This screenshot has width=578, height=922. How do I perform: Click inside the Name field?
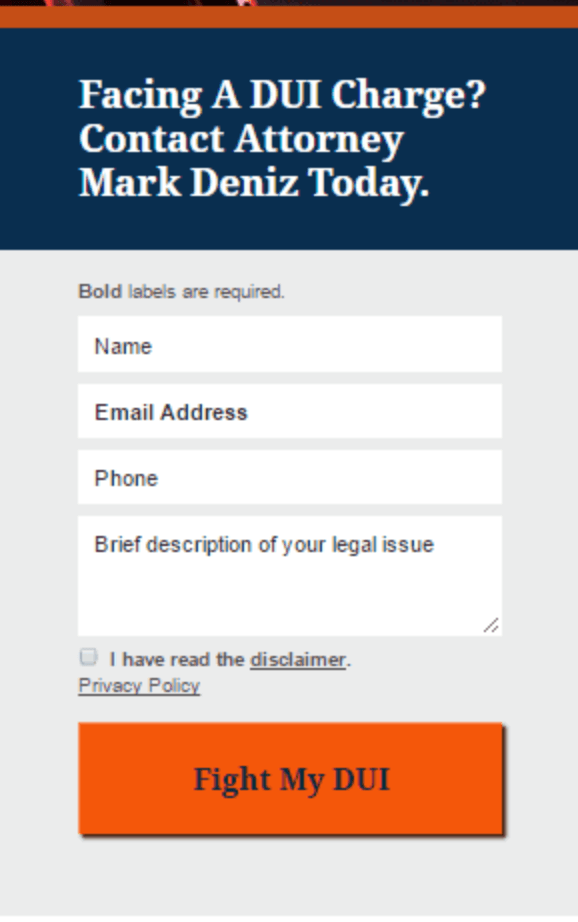tap(289, 345)
